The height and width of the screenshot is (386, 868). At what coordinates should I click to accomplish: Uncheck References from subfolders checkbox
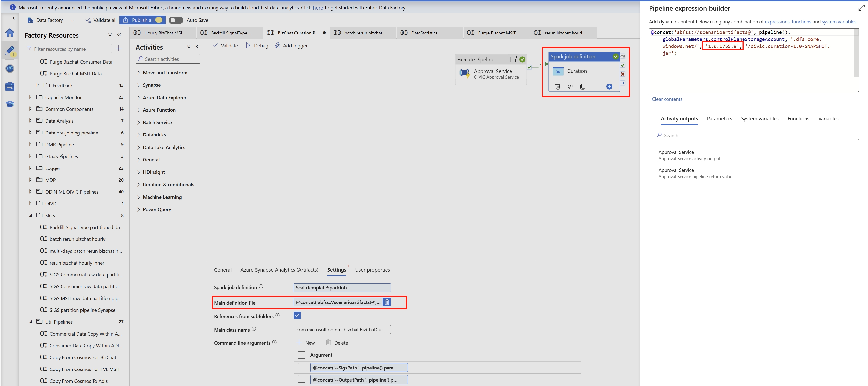point(297,316)
